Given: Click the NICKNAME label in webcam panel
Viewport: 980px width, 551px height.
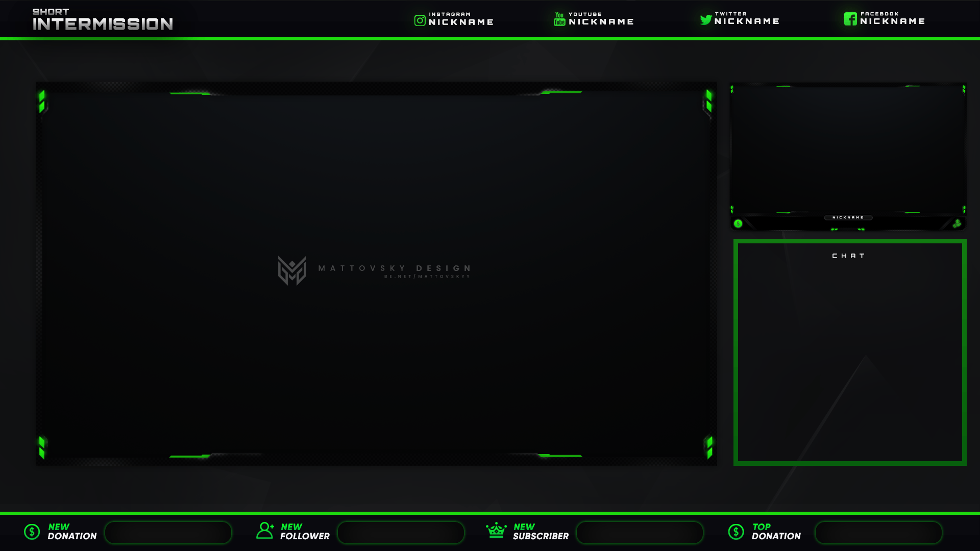Looking at the screenshot, I should point(849,217).
